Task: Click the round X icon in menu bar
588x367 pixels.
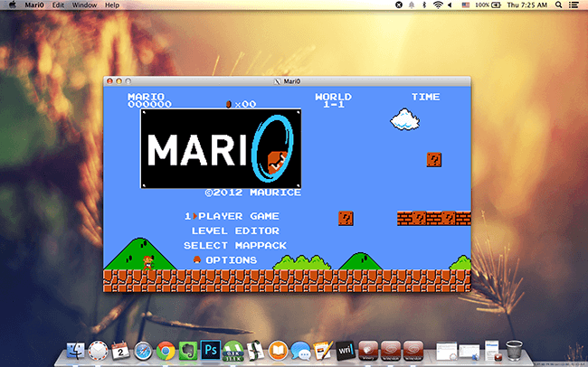Action: pos(399,5)
